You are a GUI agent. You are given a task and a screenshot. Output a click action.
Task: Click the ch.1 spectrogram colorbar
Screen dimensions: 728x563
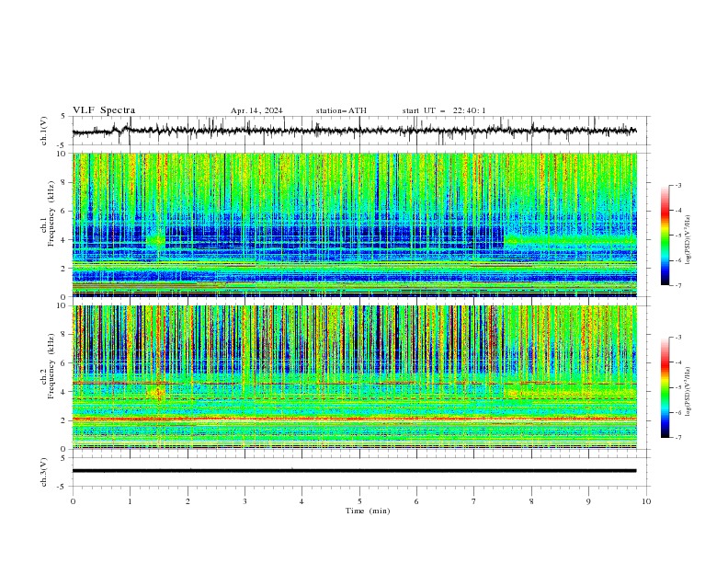coord(665,236)
